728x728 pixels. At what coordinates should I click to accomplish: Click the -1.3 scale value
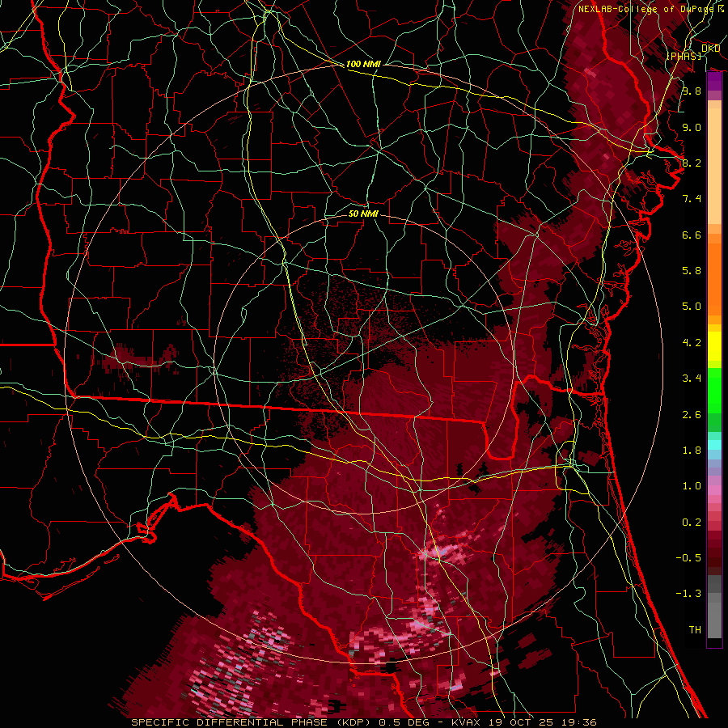[x=688, y=594]
